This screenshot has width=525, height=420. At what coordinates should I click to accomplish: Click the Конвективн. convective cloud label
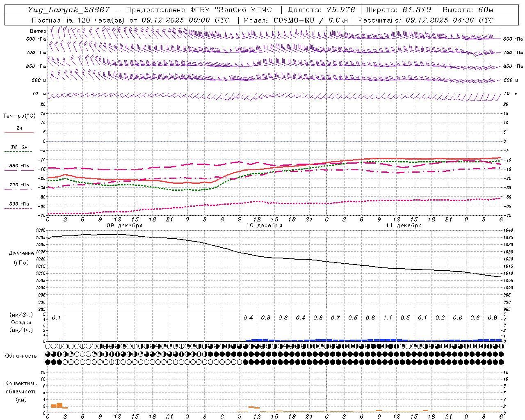click(x=21, y=383)
